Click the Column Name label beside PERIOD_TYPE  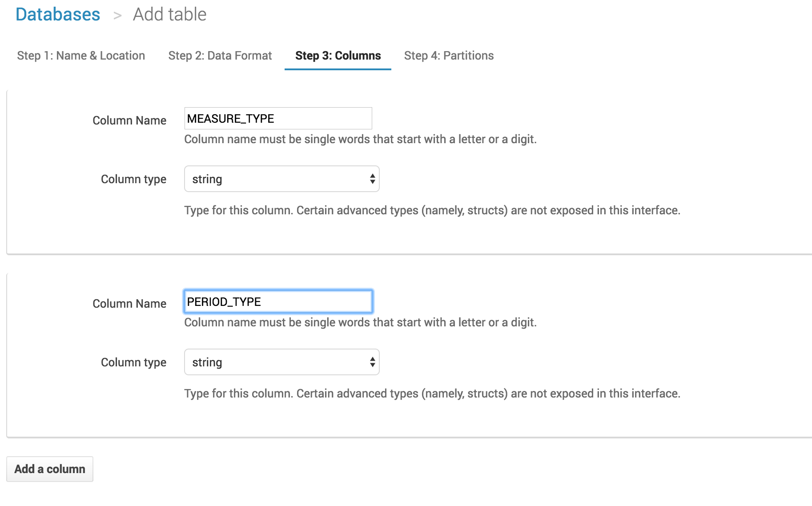point(129,304)
